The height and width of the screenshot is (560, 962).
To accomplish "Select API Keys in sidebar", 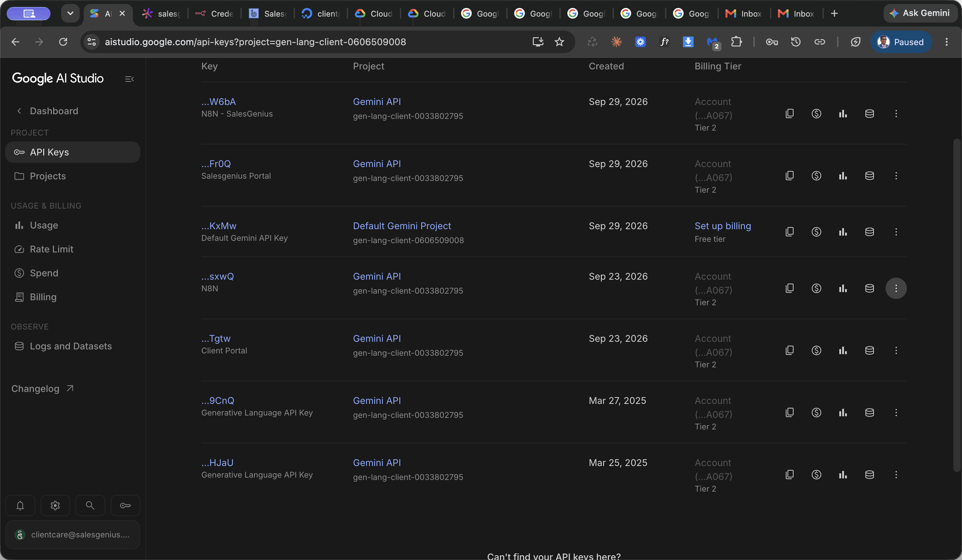I will click(72, 152).
